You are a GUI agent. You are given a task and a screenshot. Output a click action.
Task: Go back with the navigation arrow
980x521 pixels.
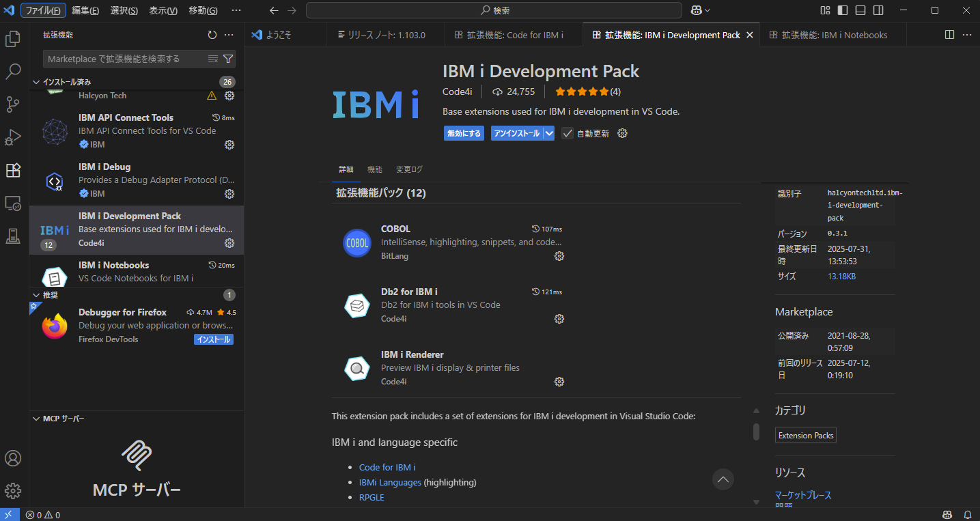274,10
